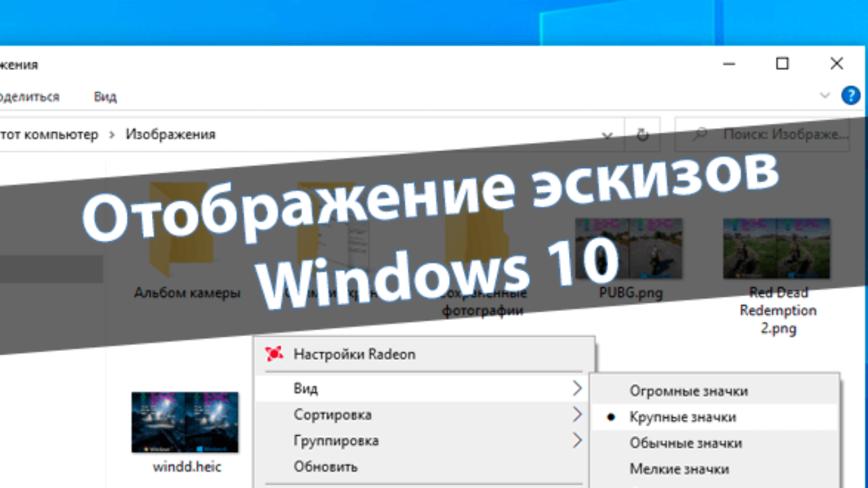Click the Radeon settings icon
Image resolution: width=868 pixels, height=488 pixels.
point(274,354)
